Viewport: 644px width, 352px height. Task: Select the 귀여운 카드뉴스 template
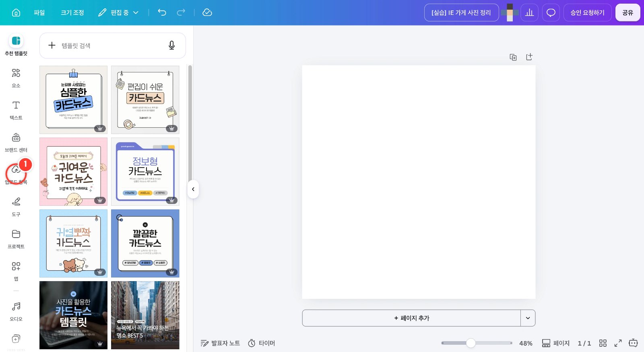click(x=73, y=172)
